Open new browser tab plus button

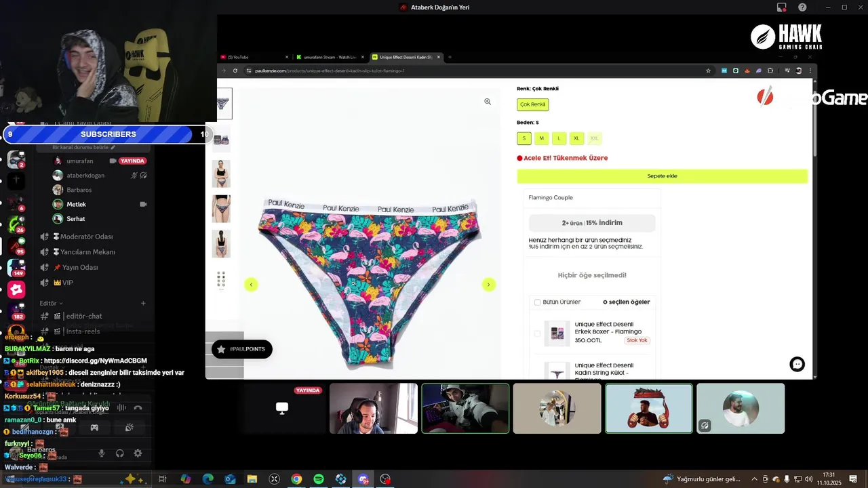[450, 58]
